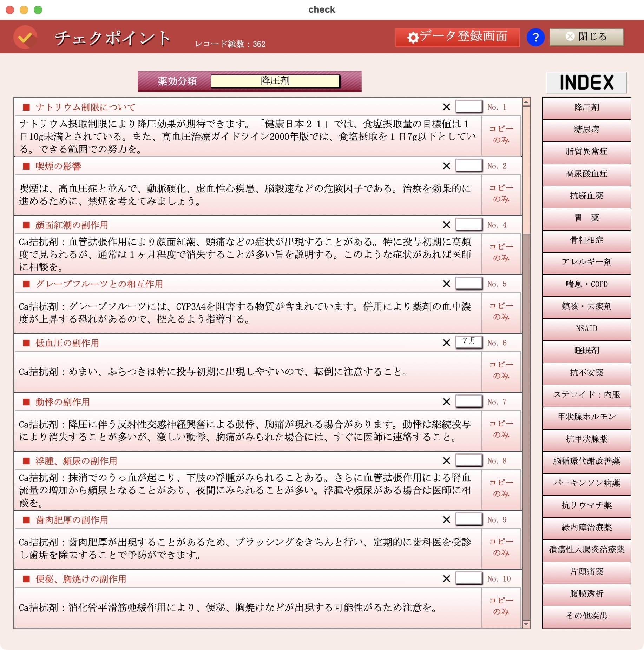Image resolution: width=644 pixels, height=650 pixels.
Task: Click コピーのみ for the 動悸の副作用 record
Action: point(501,429)
